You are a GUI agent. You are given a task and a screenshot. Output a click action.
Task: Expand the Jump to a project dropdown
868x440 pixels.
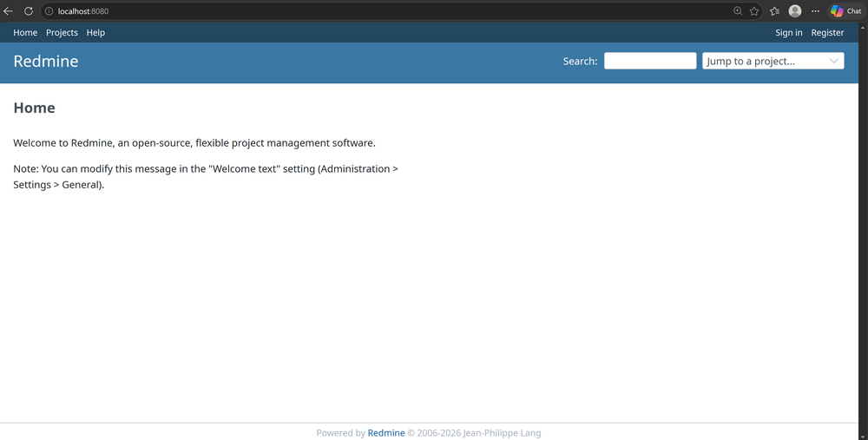coord(773,61)
